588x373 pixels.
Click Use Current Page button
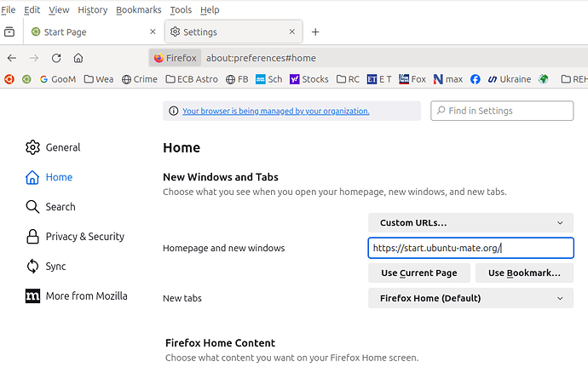click(419, 273)
